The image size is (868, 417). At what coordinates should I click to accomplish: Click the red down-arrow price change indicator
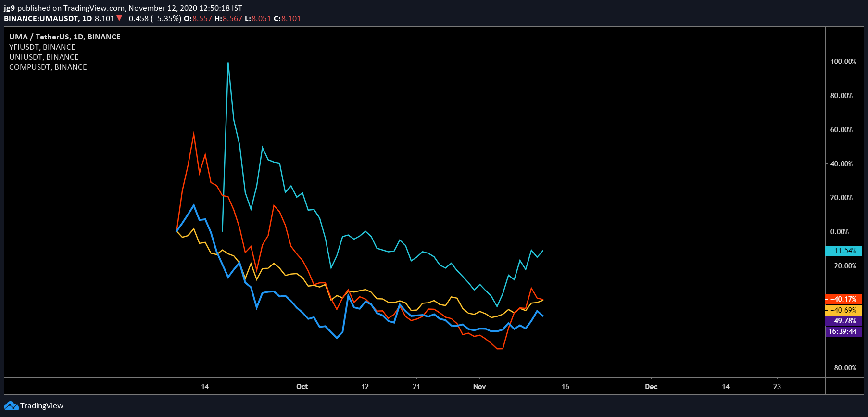coord(119,19)
